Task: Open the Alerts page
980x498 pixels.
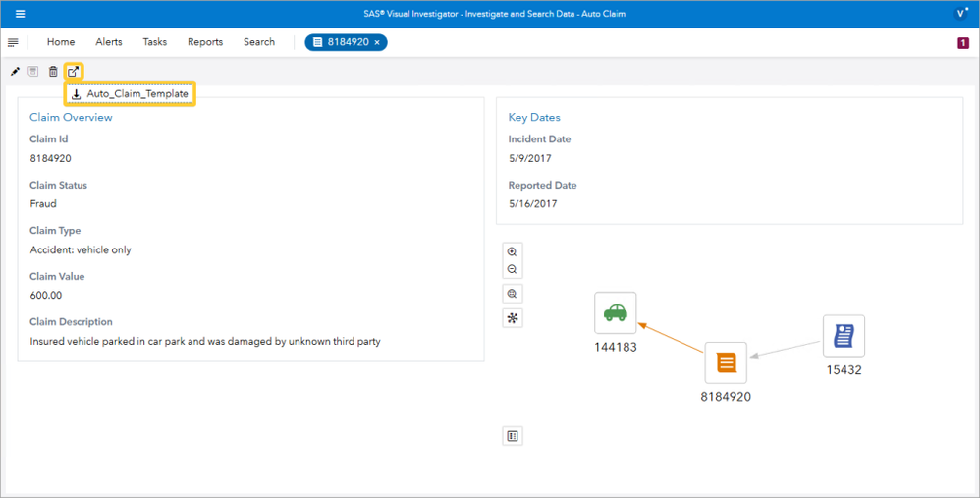Action: [x=109, y=42]
